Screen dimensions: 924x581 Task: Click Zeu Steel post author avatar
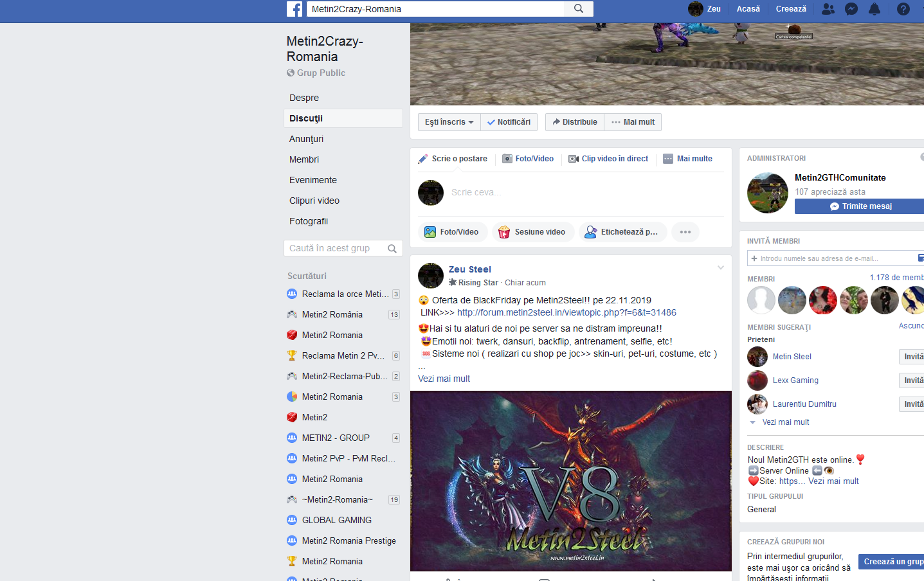(431, 276)
